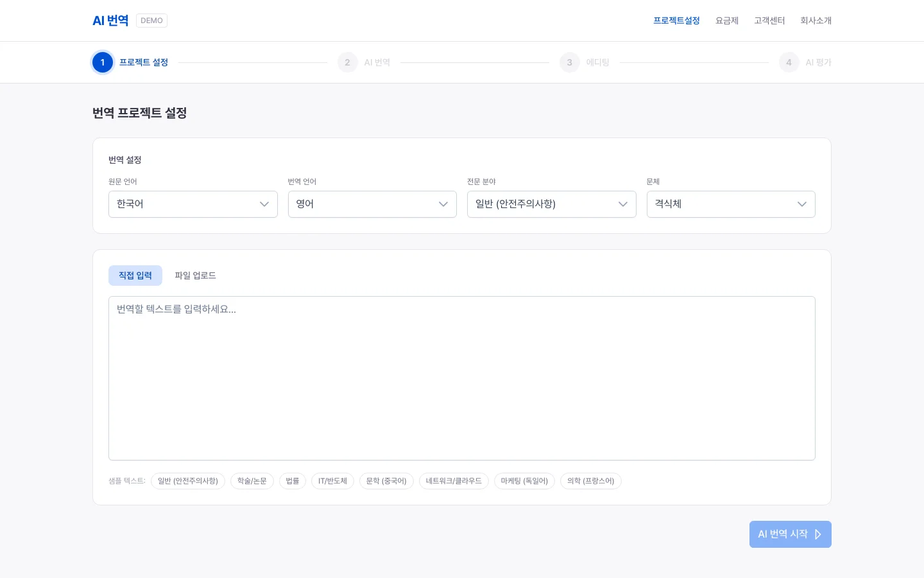Open the 고객센터 menu item
This screenshot has width=924, height=578.
769,20
